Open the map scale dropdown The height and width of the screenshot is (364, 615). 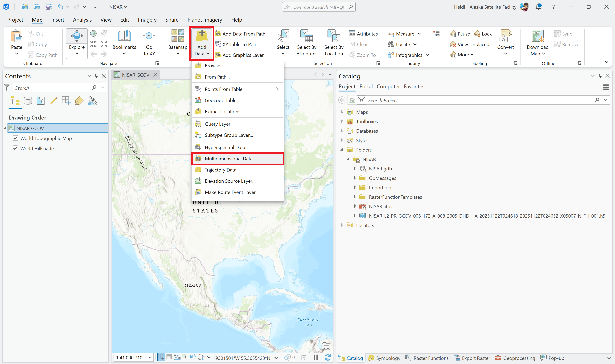pyautogui.click(x=150, y=357)
